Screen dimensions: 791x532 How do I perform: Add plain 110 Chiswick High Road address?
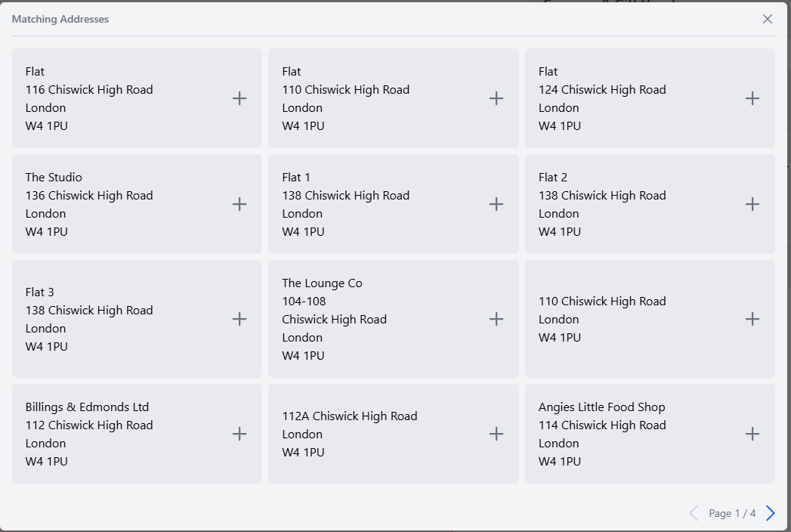(752, 319)
